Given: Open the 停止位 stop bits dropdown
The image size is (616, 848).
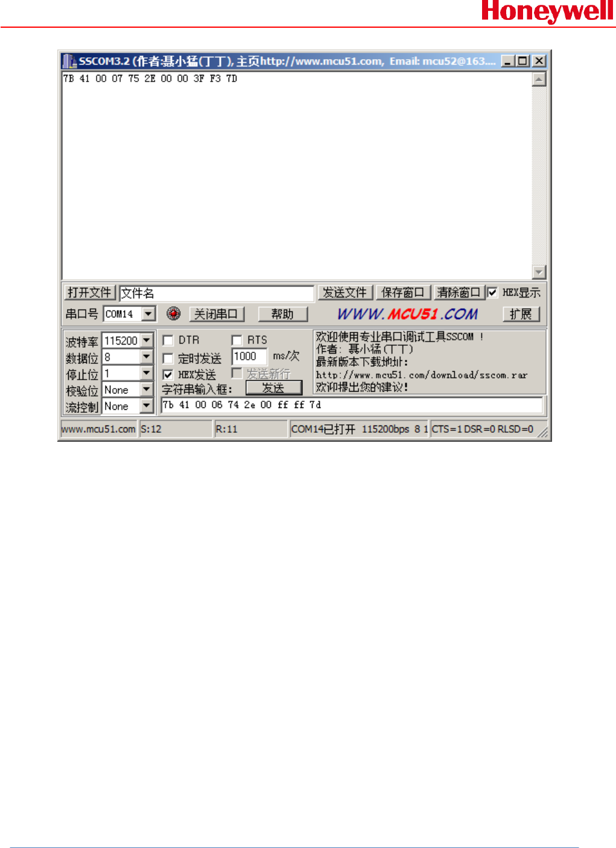Looking at the screenshot, I should [147, 373].
